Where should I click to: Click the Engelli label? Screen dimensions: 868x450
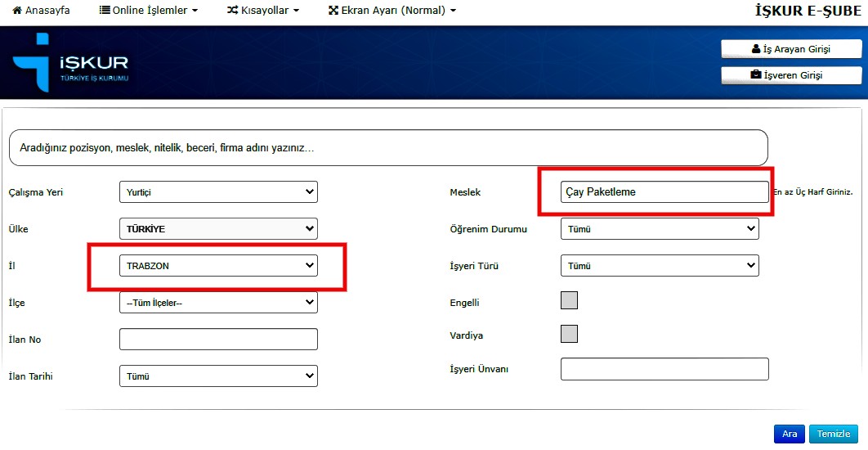tap(465, 304)
